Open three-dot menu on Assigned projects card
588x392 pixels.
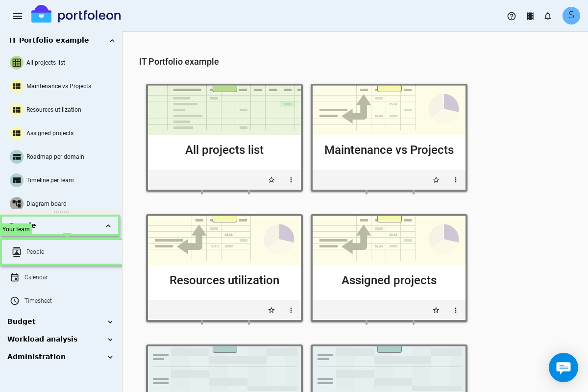coord(456,310)
